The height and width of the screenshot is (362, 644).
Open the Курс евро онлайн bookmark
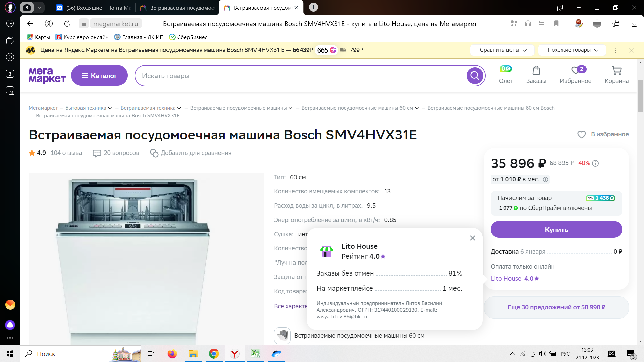(x=82, y=37)
